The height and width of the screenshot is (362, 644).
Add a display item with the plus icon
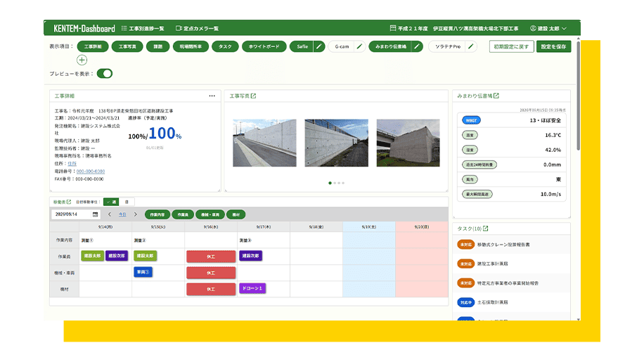click(x=82, y=60)
